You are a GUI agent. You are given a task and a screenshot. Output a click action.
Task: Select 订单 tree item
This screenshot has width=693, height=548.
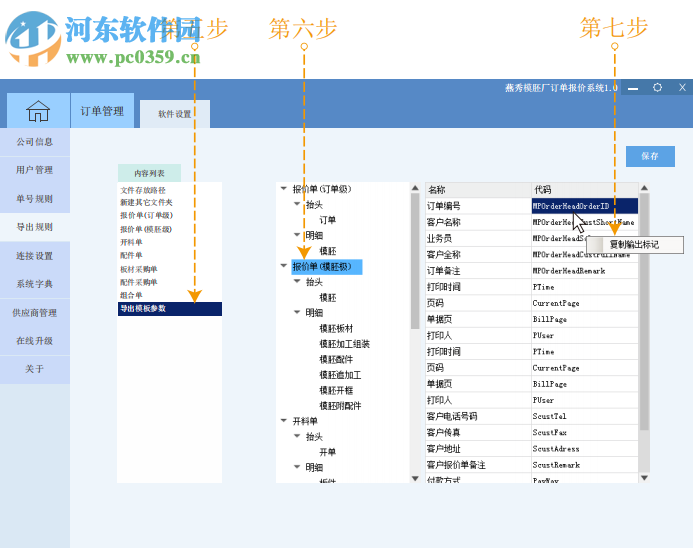point(327,220)
